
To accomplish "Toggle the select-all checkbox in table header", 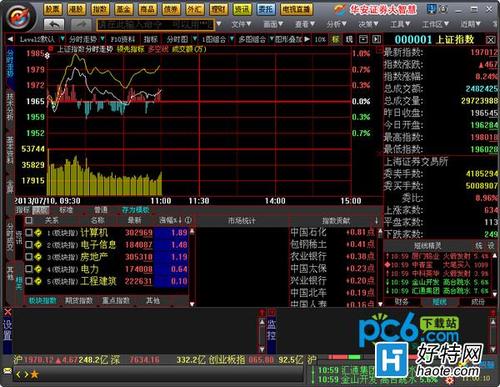I will click(29, 220).
